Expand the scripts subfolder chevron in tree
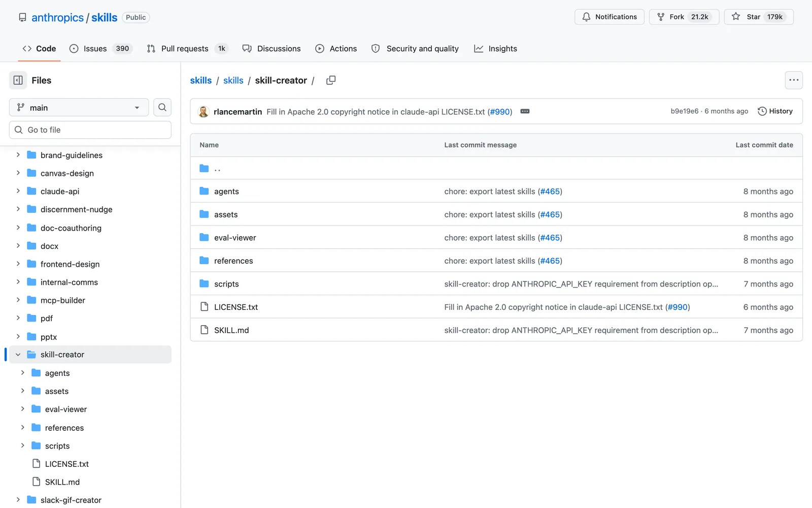The width and height of the screenshot is (812, 508). coord(22,446)
